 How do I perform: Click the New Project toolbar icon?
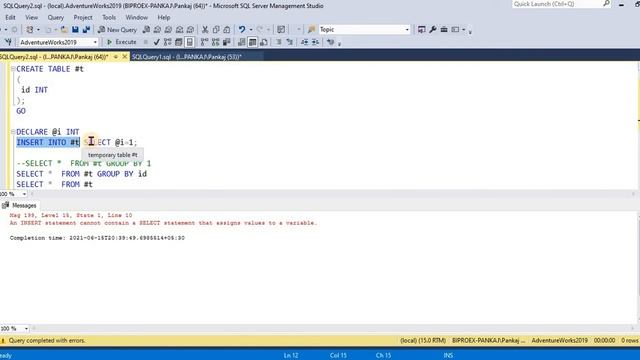tap(29, 29)
